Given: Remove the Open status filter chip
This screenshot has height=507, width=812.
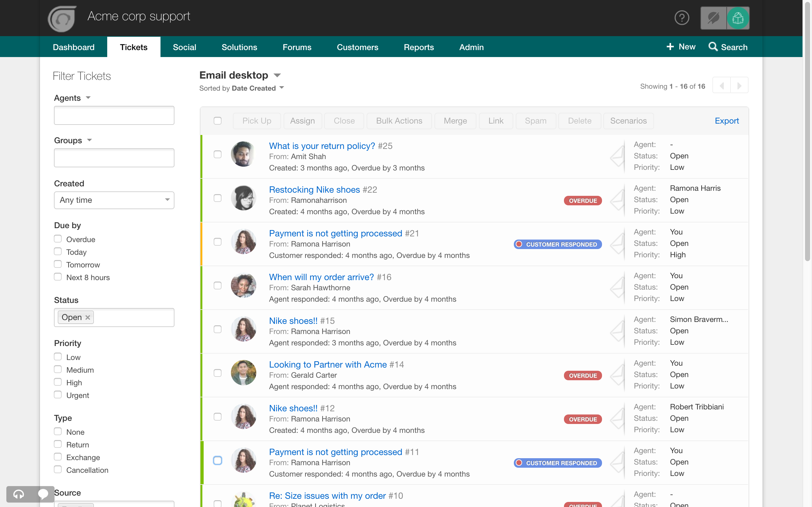Looking at the screenshot, I should 88,317.
